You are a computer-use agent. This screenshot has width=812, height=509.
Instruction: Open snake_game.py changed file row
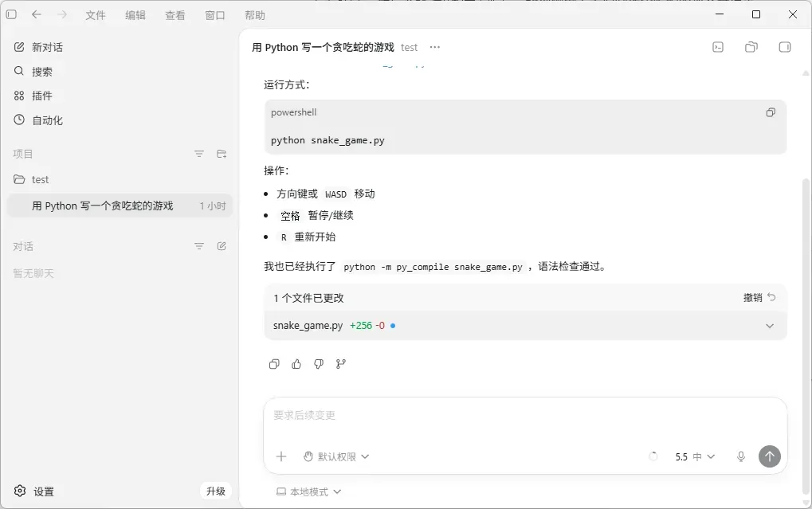[525, 326]
